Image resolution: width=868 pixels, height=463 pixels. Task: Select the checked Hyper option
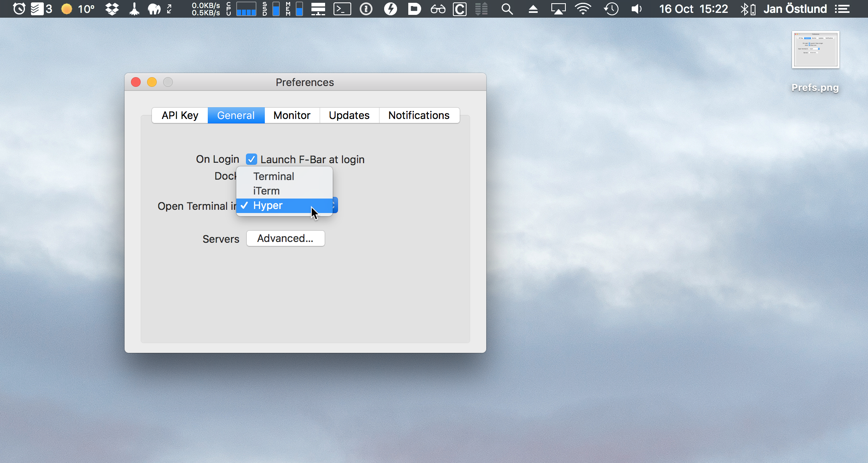coord(268,205)
